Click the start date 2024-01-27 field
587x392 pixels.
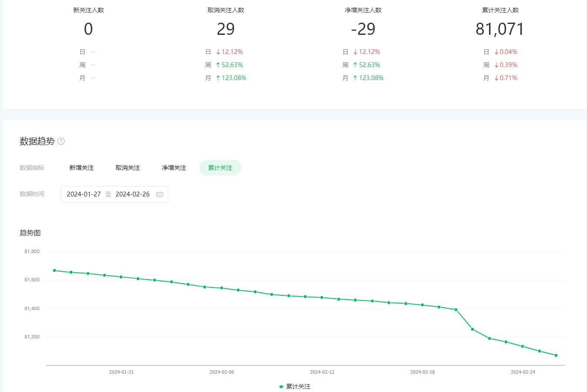(x=84, y=194)
